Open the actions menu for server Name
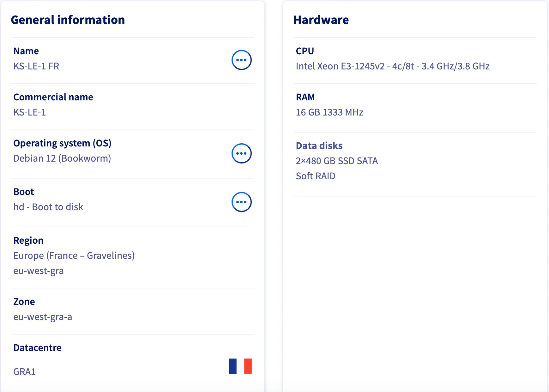549x392 pixels. [241, 60]
